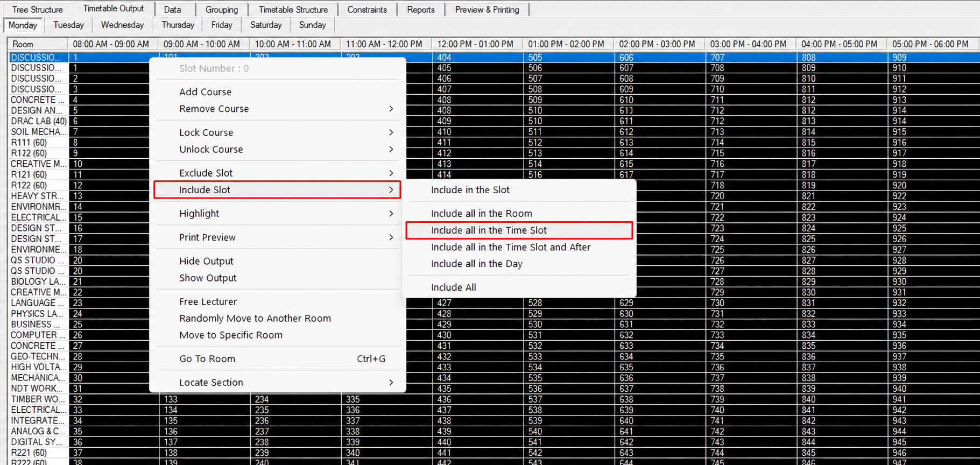Expand the Remove Course submenu
The image size is (980, 465).
point(277,109)
